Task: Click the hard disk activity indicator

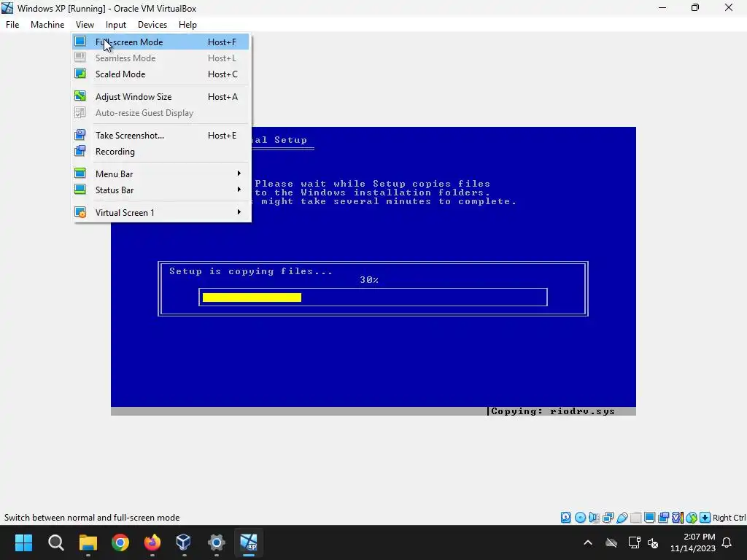Action: pyautogui.click(x=566, y=518)
